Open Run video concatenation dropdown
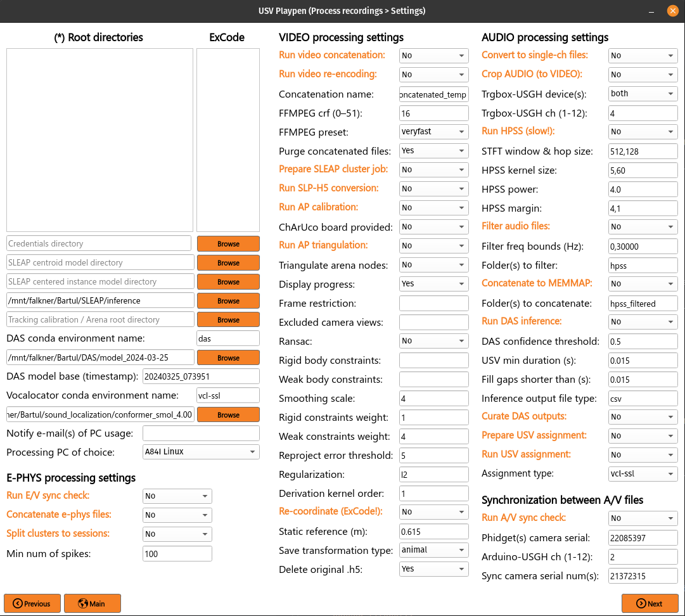 (x=433, y=56)
